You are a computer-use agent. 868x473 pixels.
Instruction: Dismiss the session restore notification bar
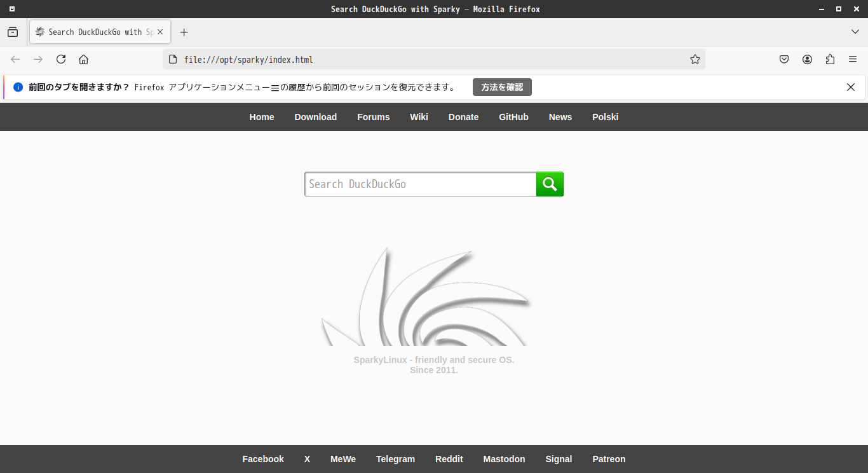click(851, 87)
